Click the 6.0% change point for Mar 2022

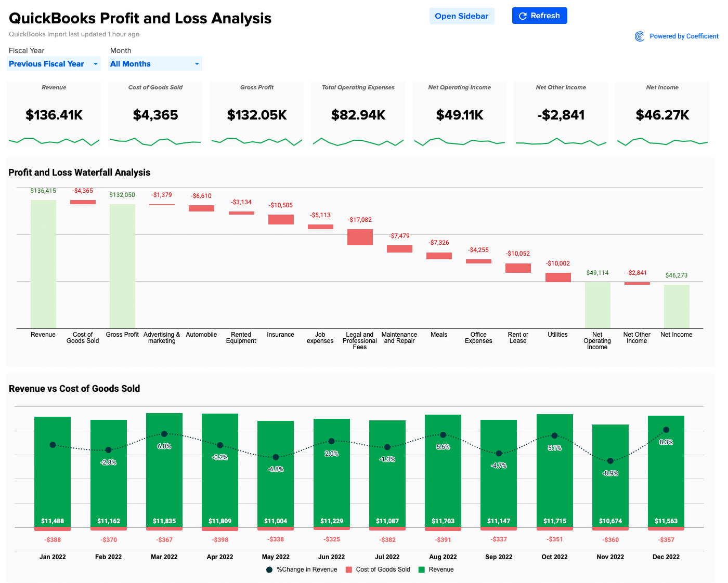point(164,433)
